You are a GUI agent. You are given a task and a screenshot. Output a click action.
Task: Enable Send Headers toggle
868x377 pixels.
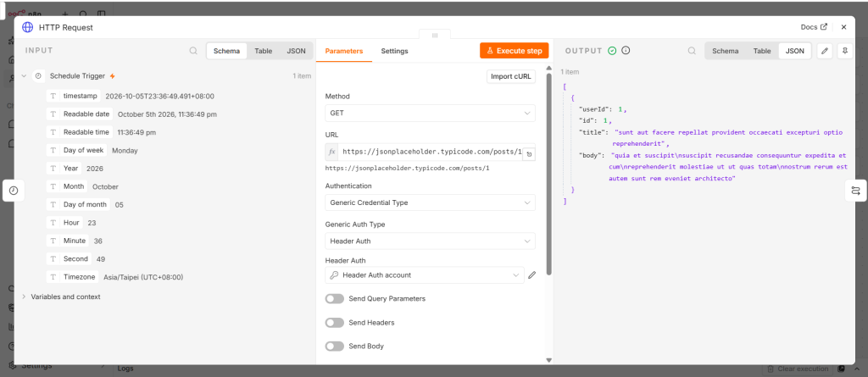pos(334,322)
